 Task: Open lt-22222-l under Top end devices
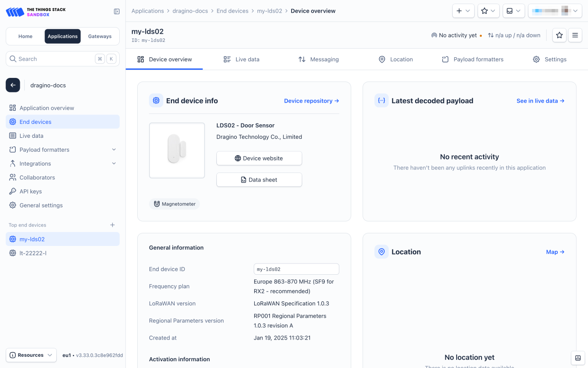click(x=63, y=253)
